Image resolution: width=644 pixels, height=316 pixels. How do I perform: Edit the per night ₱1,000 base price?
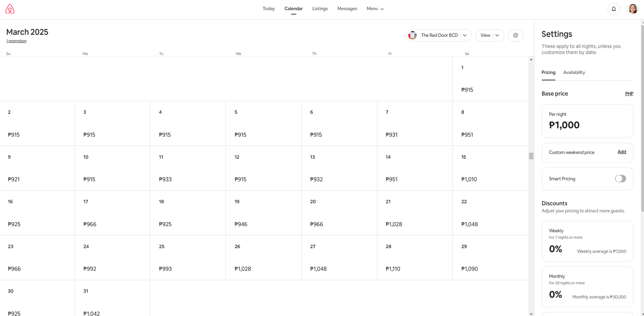point(587,121)
